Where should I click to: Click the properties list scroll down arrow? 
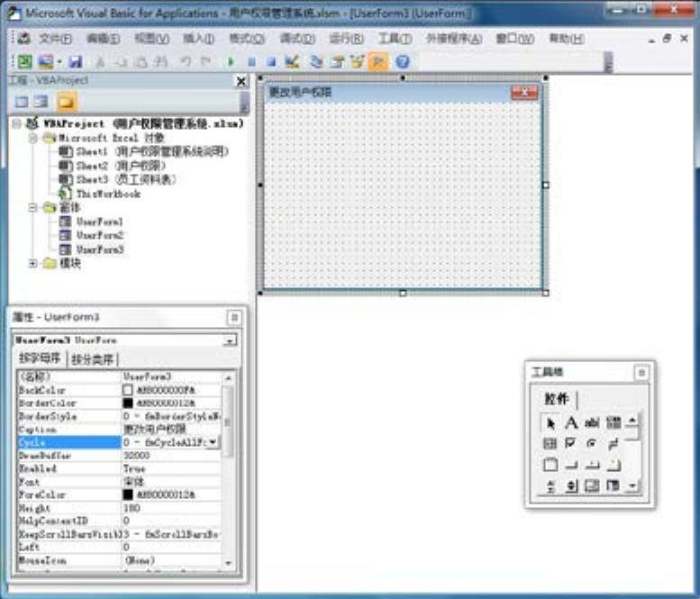pos(228,563)
